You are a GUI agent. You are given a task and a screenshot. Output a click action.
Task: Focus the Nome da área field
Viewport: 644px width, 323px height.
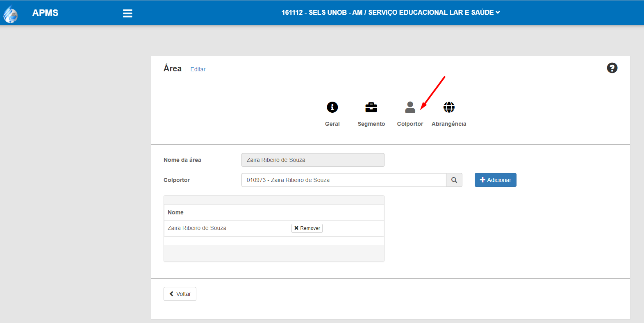click(x=313, y=160)
